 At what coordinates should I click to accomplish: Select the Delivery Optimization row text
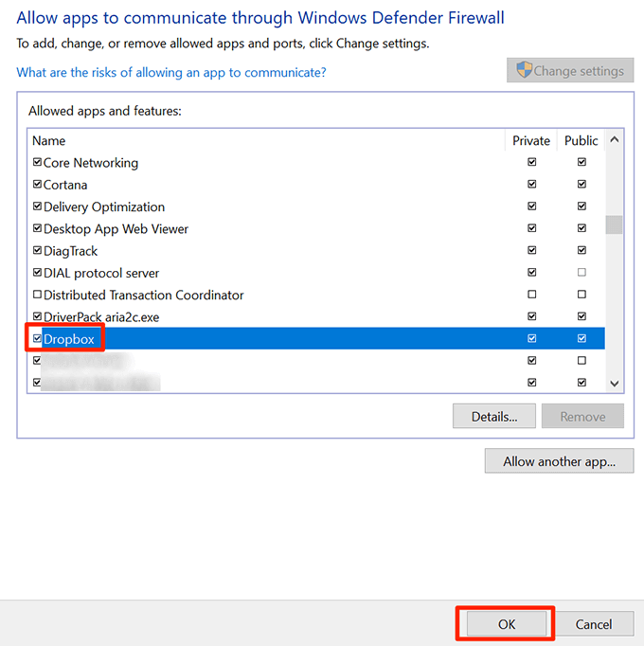[x=104, y=206]
